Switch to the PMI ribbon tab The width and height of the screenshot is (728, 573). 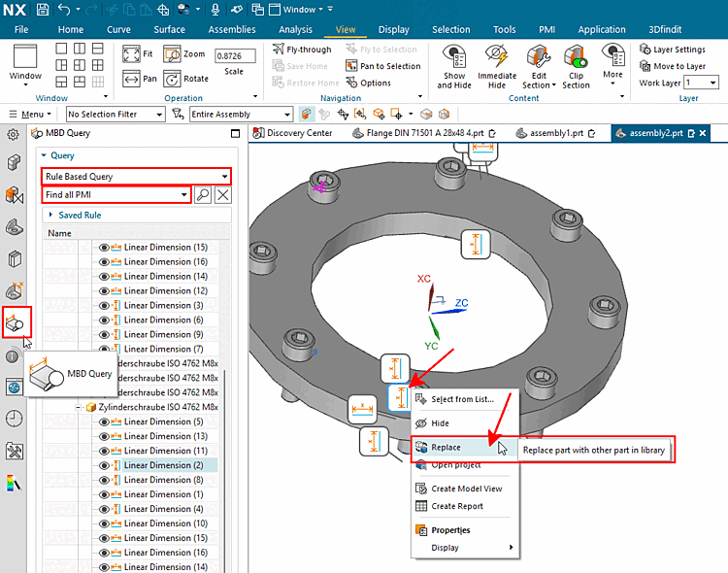546,29
